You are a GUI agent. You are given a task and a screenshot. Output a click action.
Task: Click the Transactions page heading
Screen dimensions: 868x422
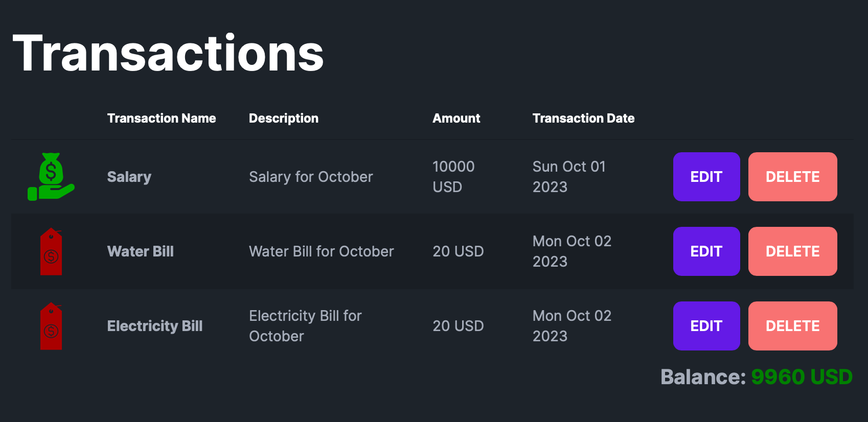[x=168, y=54]
